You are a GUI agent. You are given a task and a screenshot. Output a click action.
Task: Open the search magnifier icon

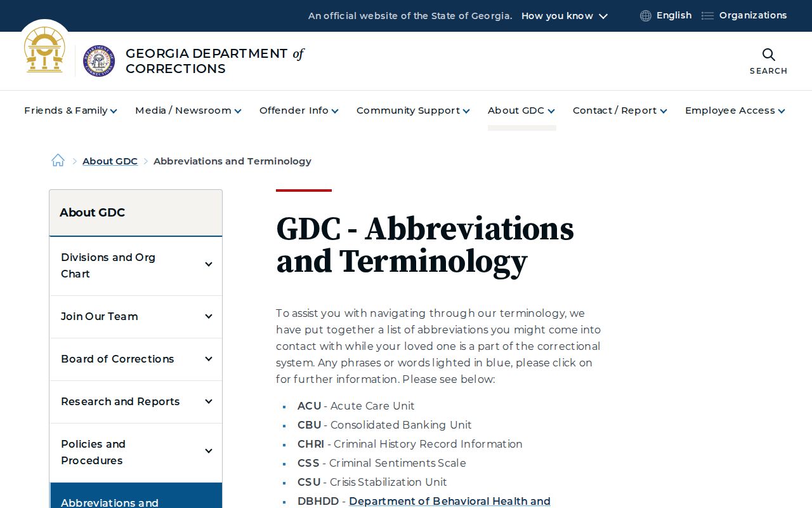coord(768,55)
